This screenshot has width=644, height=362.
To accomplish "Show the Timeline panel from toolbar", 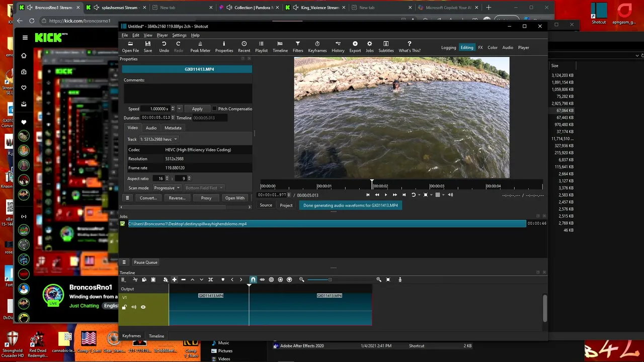I will coord(280,47).
